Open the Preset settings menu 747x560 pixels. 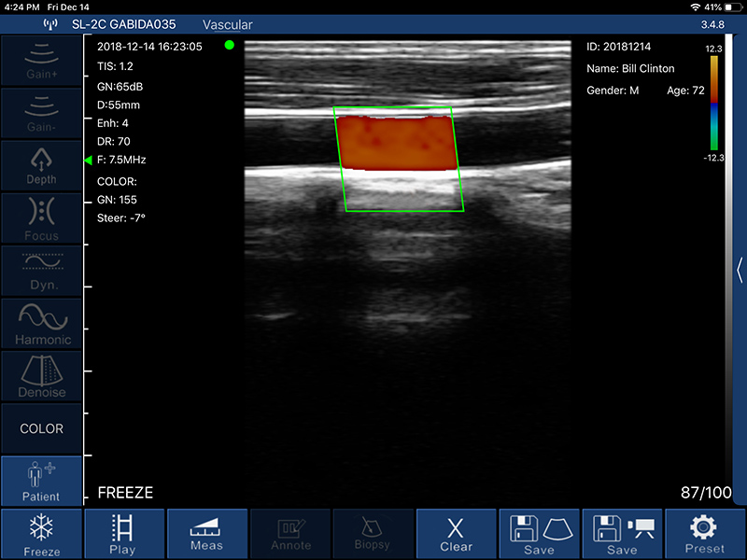(x=706, y=534)
